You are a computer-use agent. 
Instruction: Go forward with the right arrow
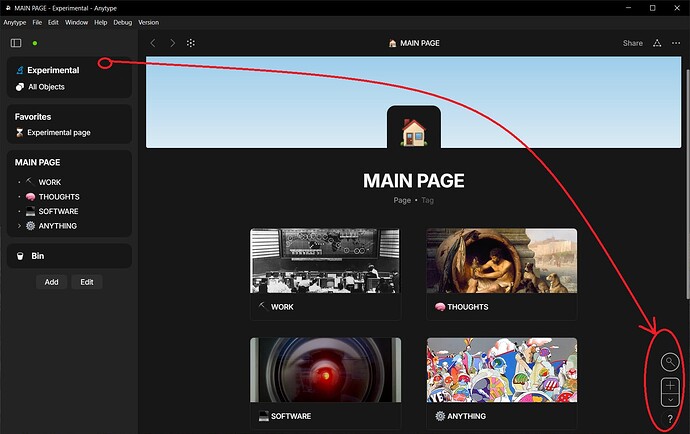point(172,43)
